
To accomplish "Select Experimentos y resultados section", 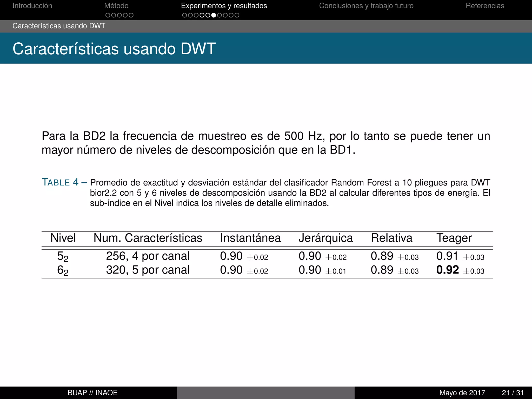I will click(x=224, y=6).
